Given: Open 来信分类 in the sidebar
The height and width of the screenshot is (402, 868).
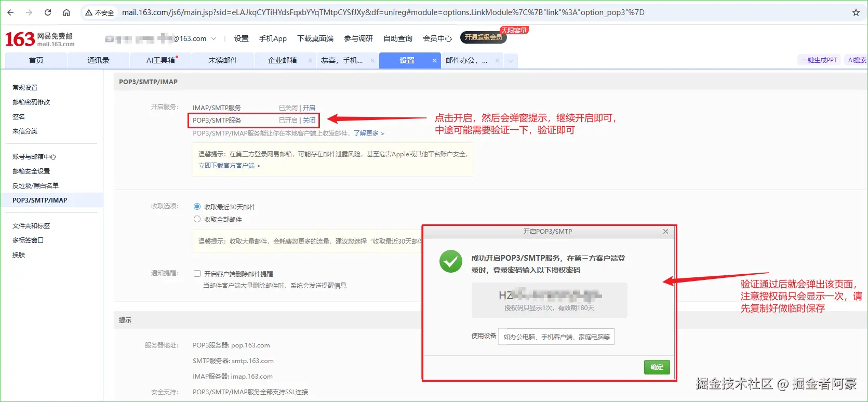Looking at the screenshot, I should click(25, 131).
